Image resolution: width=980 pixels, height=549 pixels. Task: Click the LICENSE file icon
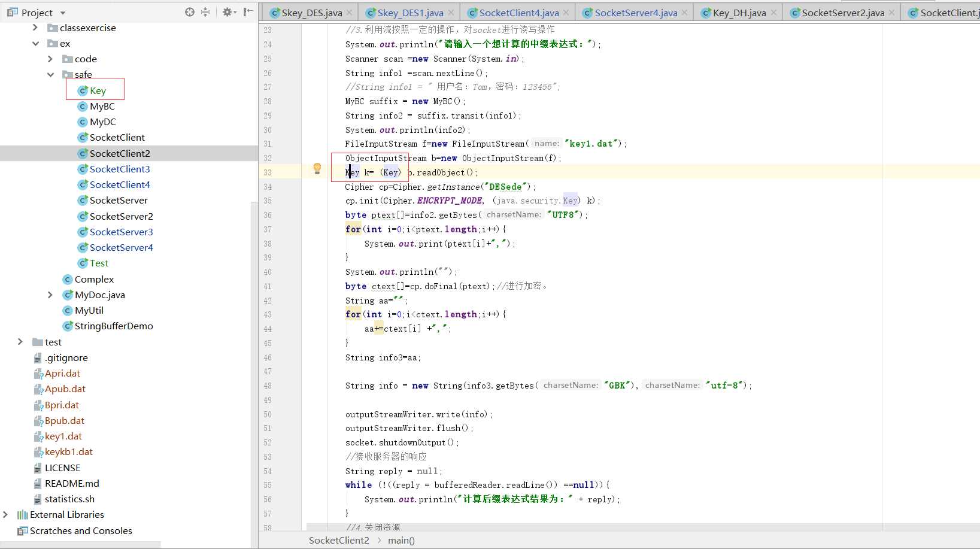click(x=38, y=468)
